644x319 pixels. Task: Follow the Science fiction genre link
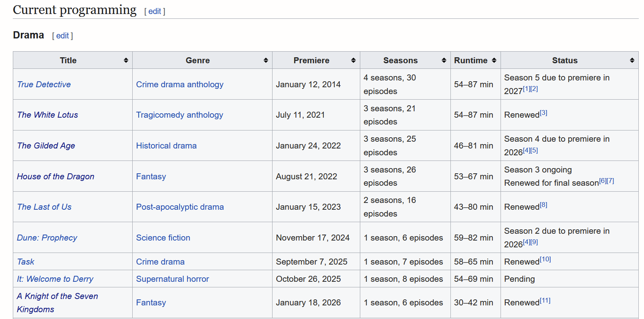pos(163,238)
